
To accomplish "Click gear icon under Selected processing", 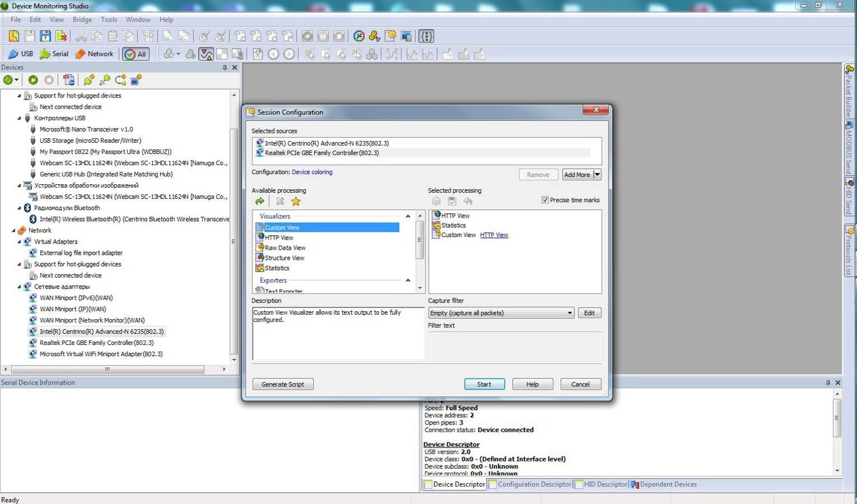I will (436, 201).
